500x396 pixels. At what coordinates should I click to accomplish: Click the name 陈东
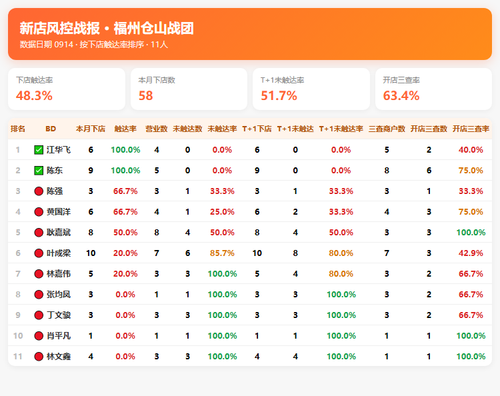(x=55, y=171)
